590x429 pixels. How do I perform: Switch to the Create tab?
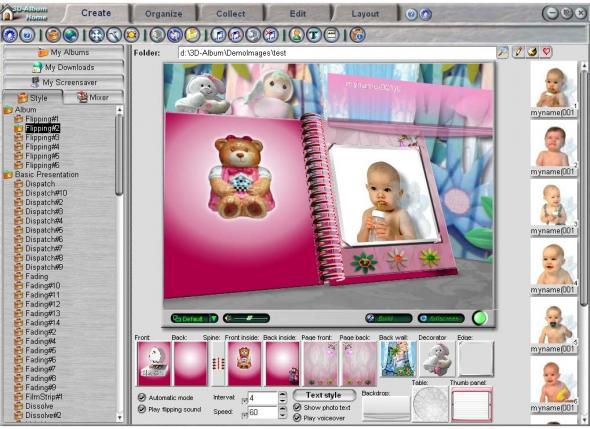coord(96,13)
